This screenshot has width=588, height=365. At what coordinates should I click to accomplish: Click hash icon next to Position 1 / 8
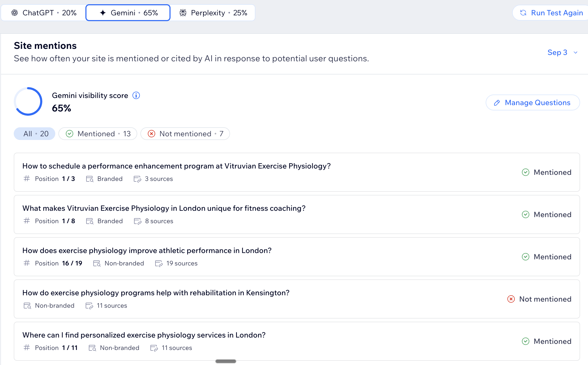coord(27,221)
